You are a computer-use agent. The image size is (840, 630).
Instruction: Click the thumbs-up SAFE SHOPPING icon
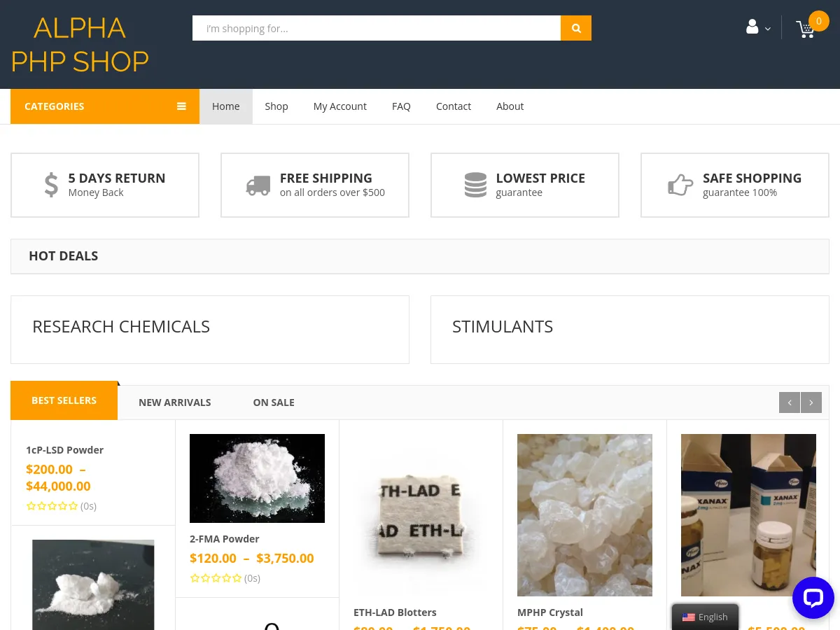tap(680, 184)
